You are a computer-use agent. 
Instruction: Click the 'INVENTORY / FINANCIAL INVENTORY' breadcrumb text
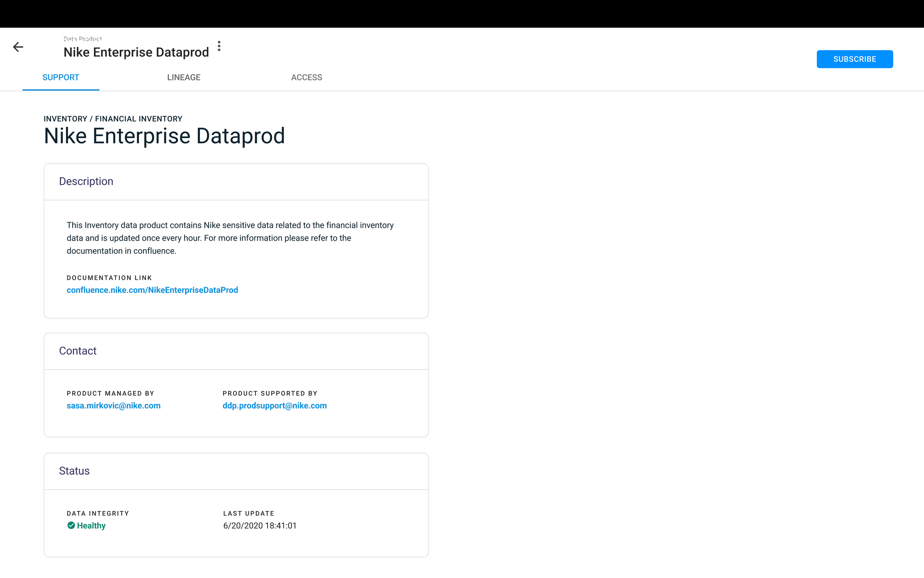tap(113, 118)
